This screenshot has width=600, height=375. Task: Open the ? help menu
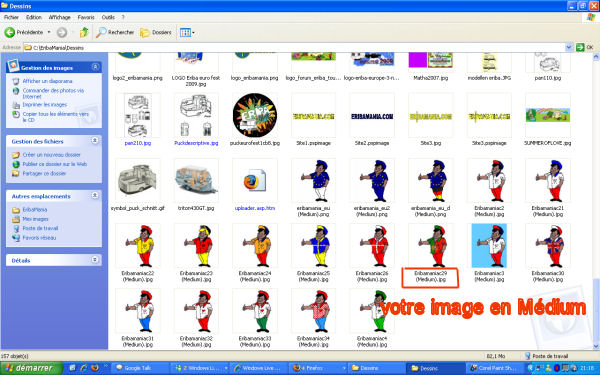pyautogui.click(x=123, y=17)
